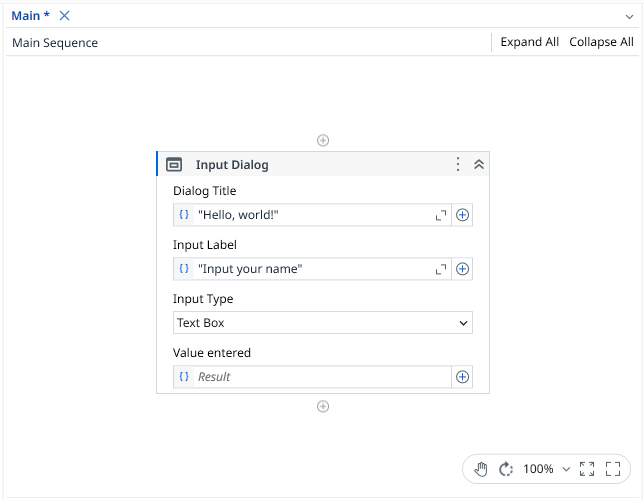Collapse the Input Dialog activity card
This screenshot has height=500, width=644.
coord(478,165)
